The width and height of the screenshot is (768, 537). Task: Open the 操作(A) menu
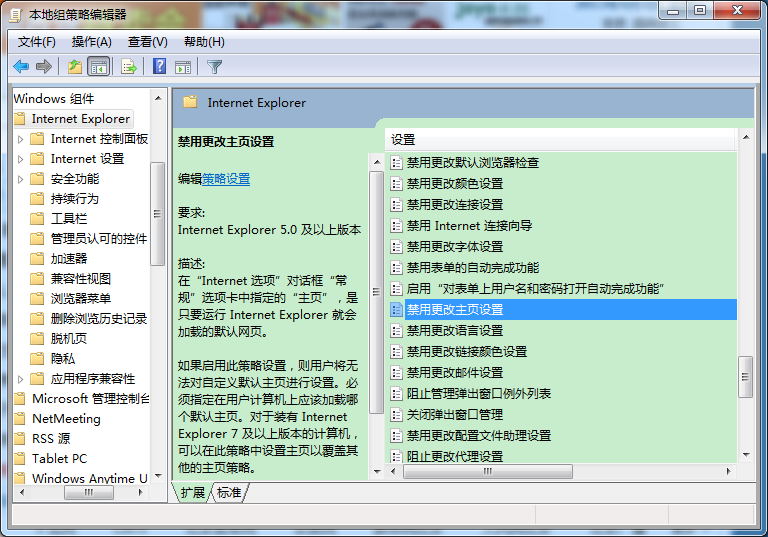[x=92, y=42]
